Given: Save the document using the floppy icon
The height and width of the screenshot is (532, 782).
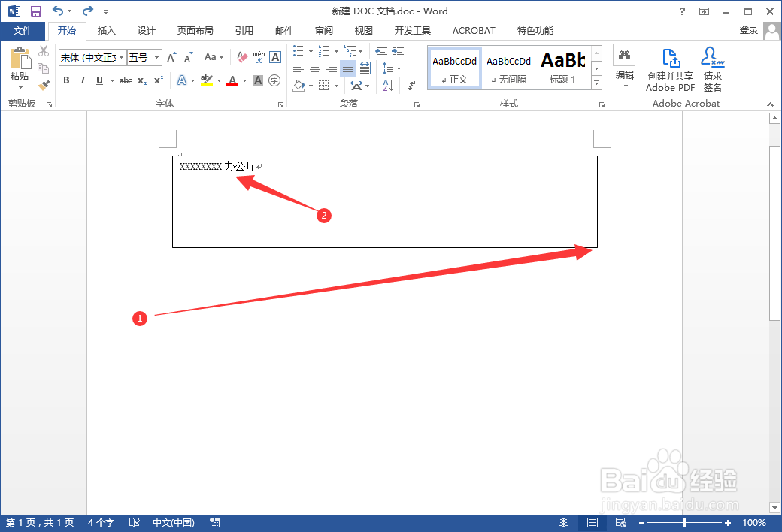Looking at the screenshot, I should pyautogui.click(x=36, y=11).
